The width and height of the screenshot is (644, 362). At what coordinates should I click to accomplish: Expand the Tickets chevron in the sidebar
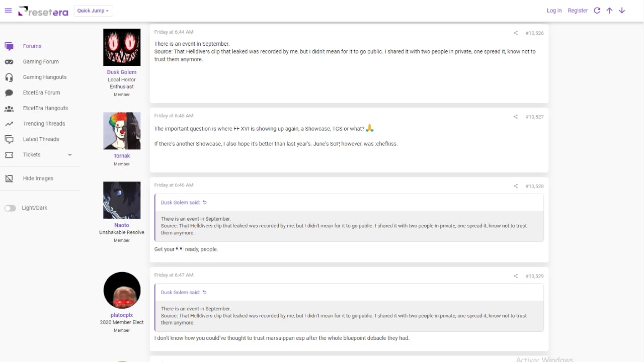tap(70, 155)
